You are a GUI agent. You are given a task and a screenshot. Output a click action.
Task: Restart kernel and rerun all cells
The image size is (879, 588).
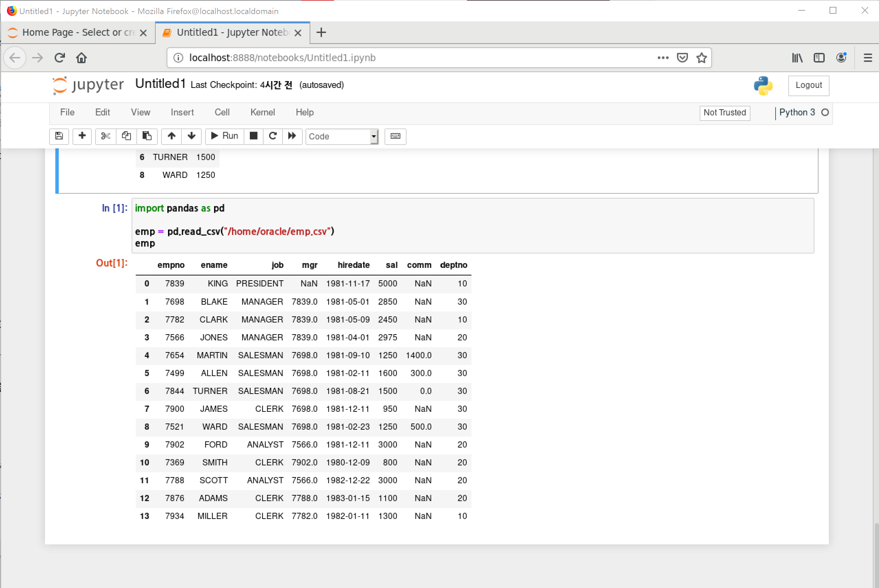pyautogui.click(x=292, y=136)
